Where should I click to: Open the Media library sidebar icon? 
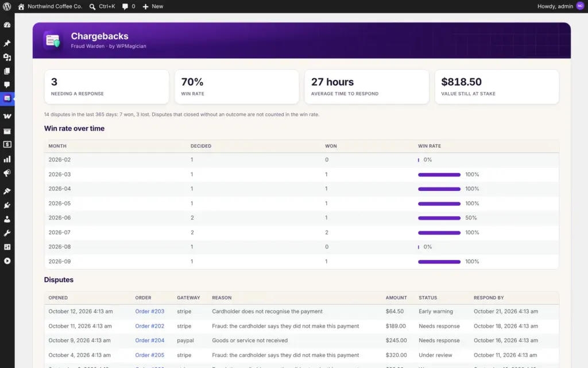click(x=7, y=57)
